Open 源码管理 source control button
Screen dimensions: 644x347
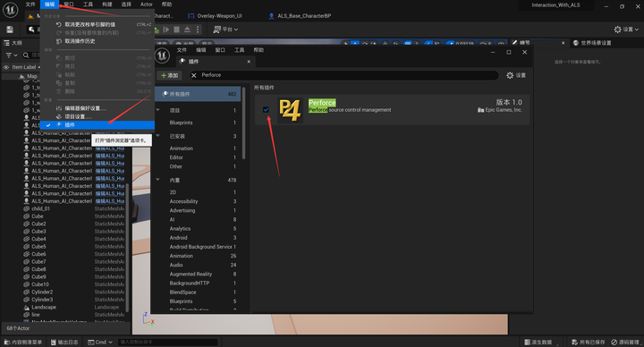625,342
